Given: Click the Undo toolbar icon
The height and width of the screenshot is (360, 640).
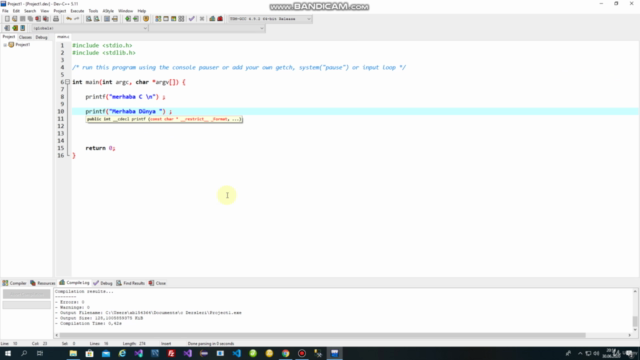Looking at the screenshot, I should pos(69,19).
